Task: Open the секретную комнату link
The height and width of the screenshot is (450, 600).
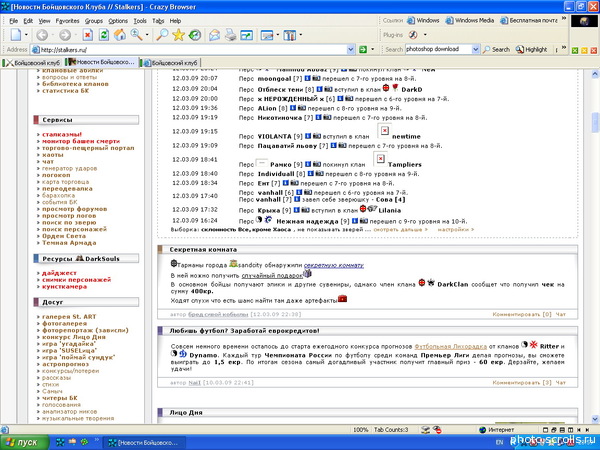Action: point(334,265)
